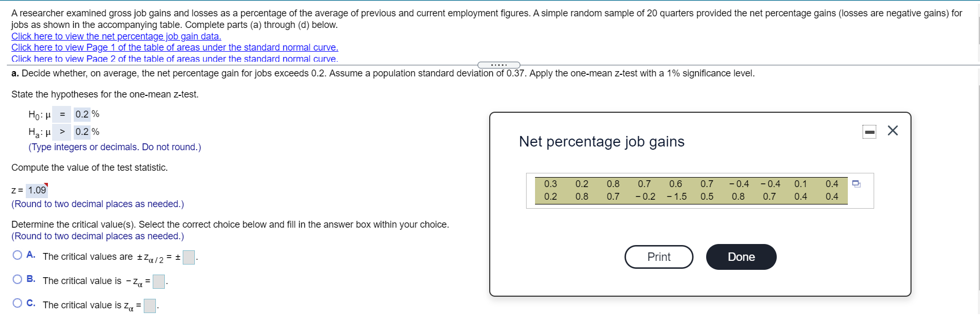Viewport: 980px width, 322px height.
Task: Open the net percentage job gain data link
Action: coord(116,36)
